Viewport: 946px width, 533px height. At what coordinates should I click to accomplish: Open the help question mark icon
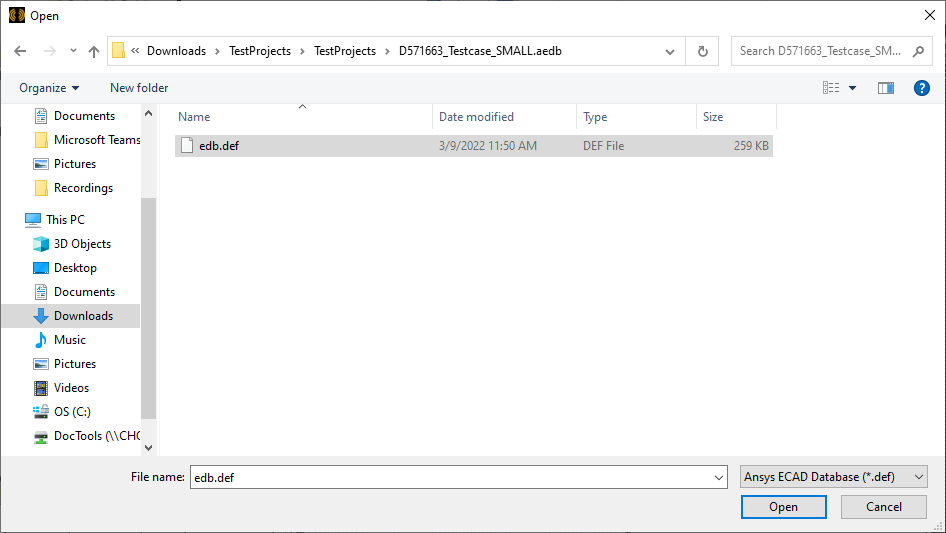921,88
